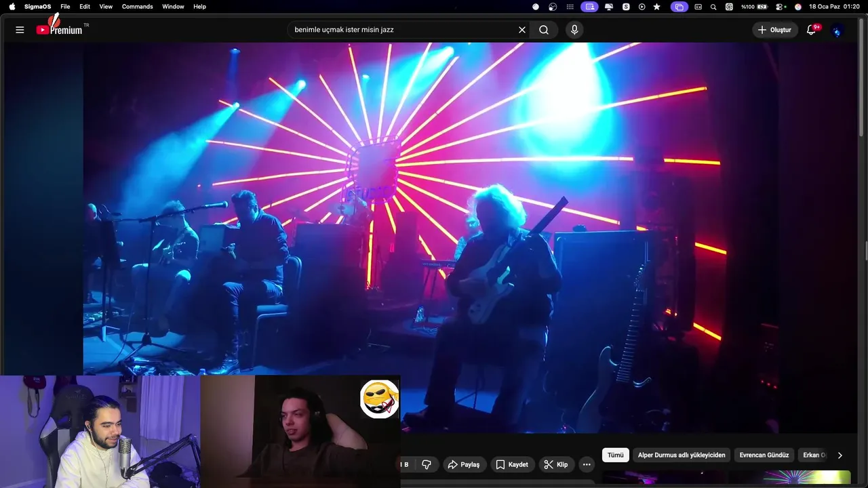Viewport: 868px width, 488px height.
Task: Click the highlighted screen-share menu bar icon
Action: (x=589, y=7)
